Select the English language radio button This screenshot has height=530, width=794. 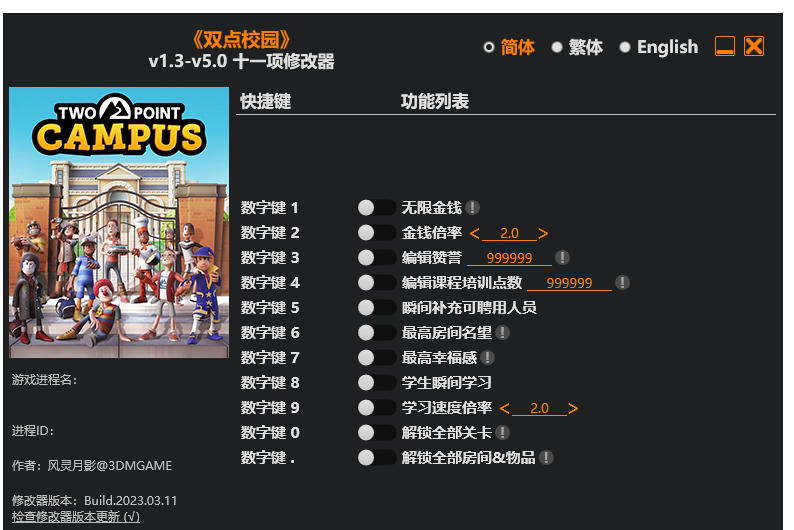click(625, 47)
